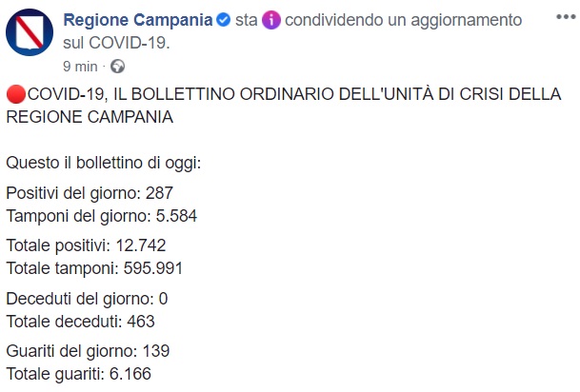Click the 'Questo il bollettino di oggi' line
580x392 pixels.
tap(104, 163)
